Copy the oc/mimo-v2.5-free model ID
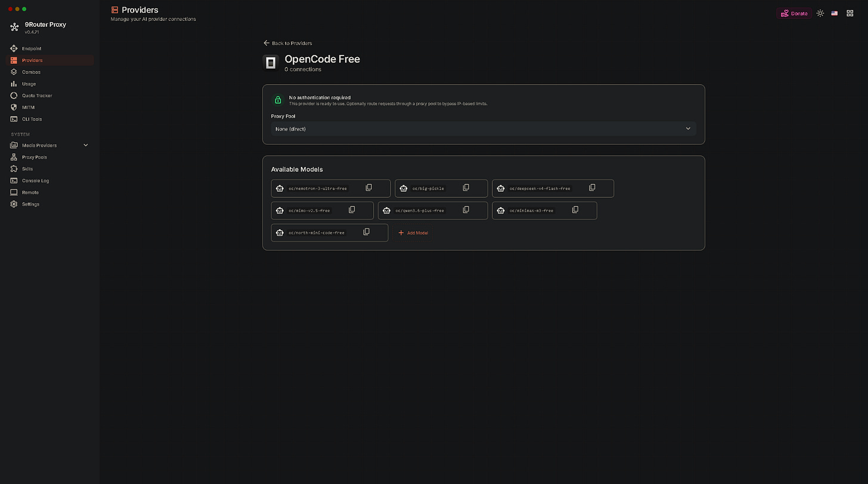The image size is (868, 484). tap(352, 210)
